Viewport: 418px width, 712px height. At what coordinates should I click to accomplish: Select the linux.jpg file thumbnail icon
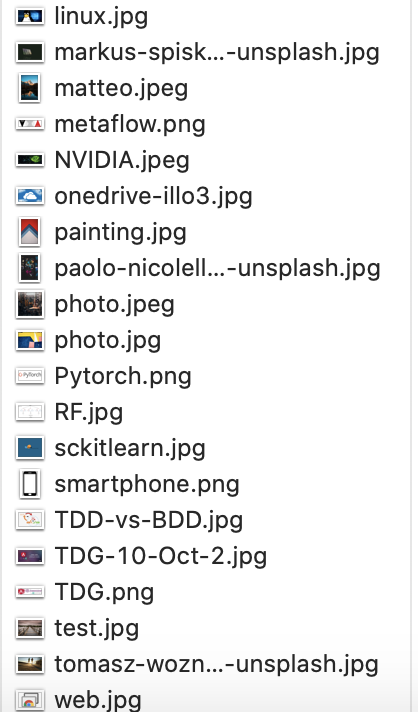pyautogui.click(x=30, y=16)
